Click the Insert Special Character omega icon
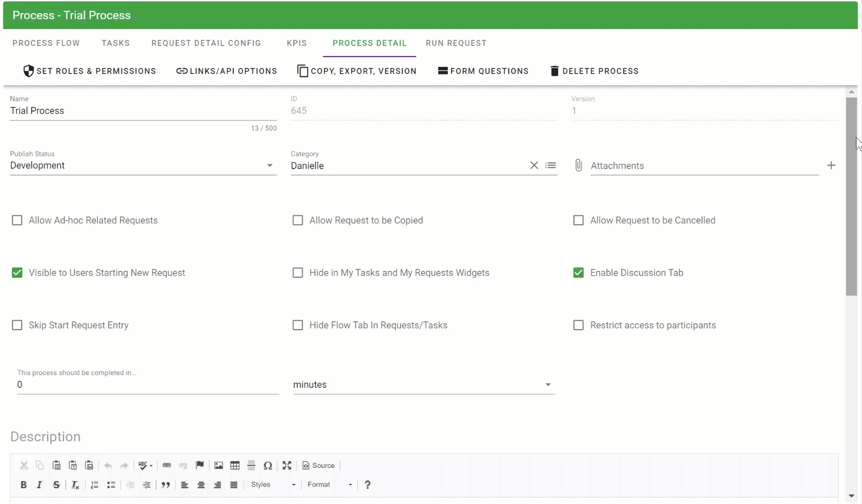The height and width of the screenshot is (504, 862). coord(268,465)
